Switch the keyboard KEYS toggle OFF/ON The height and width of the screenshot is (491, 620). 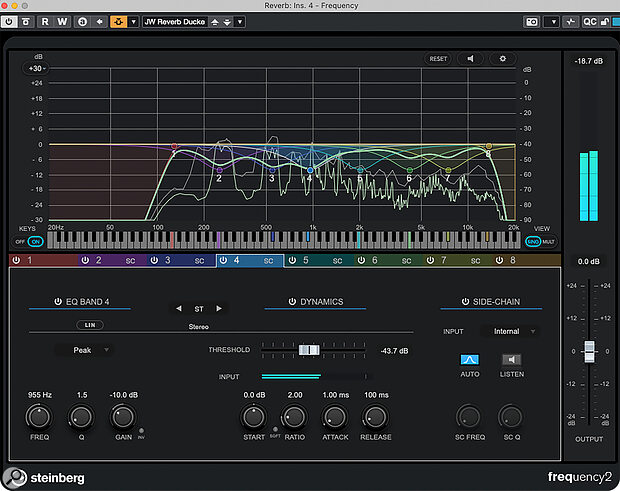click(29, 242)
